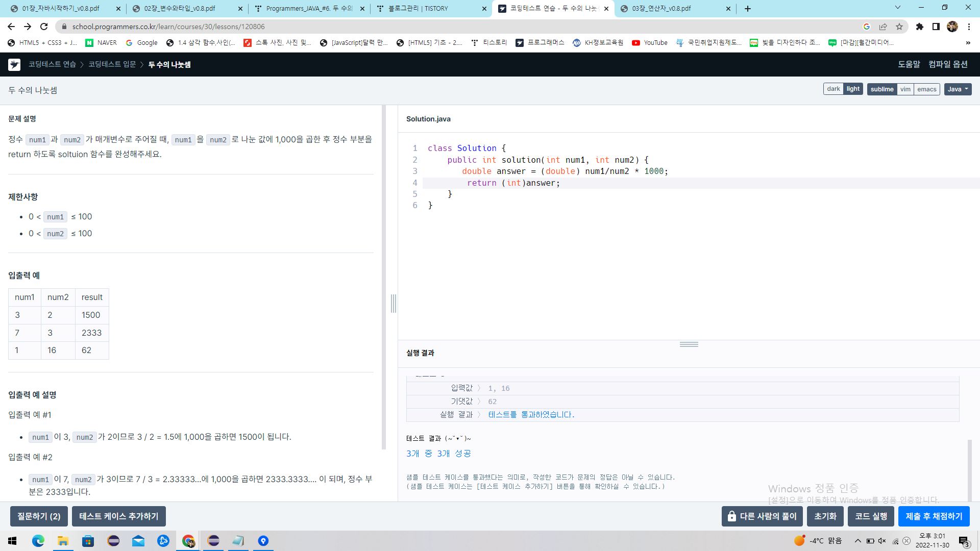The height and width of the screenshot is (551, 980).
Task: Open the KH정보교육원 bookmark
Action: 597,43
